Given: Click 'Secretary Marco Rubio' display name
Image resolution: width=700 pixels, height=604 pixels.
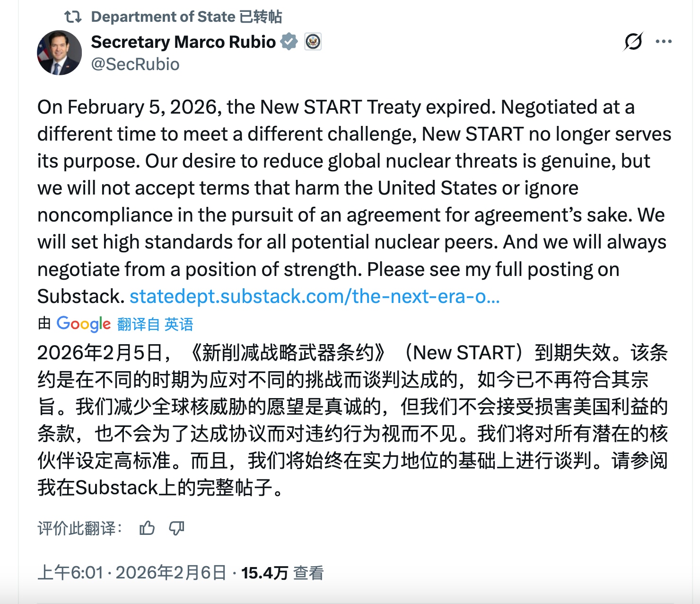Looking at the screenshot, I should (183, 42).
